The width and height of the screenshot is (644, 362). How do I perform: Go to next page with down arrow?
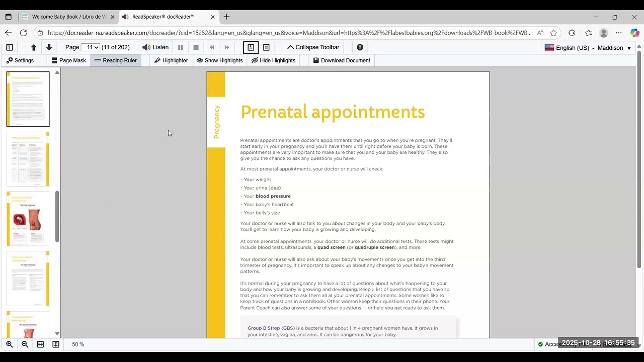[49, 47]
